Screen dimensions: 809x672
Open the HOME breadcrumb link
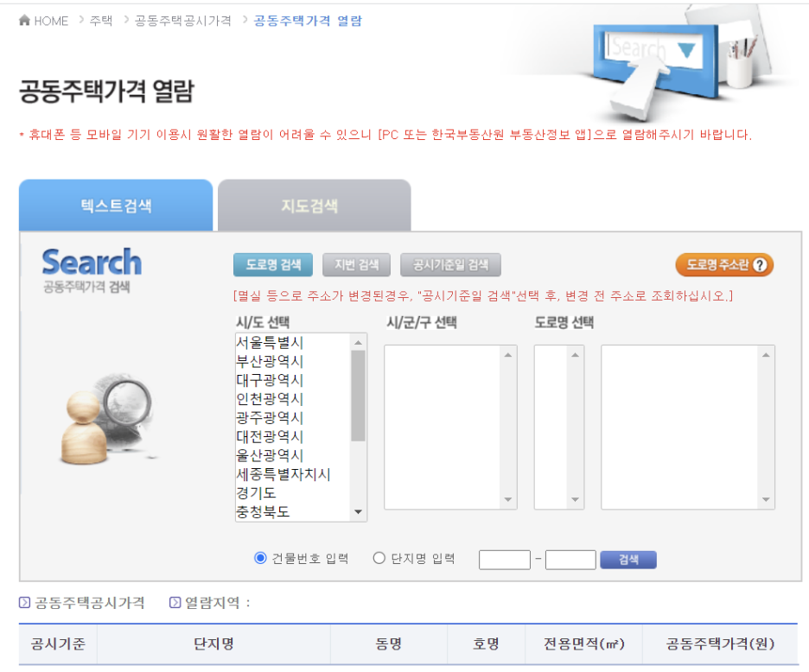[51, 21]
